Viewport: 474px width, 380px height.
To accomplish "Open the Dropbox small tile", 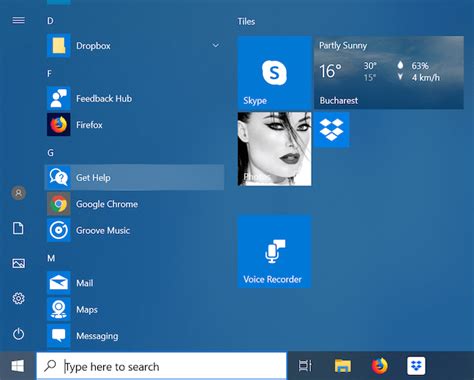I will pos(332,130).
